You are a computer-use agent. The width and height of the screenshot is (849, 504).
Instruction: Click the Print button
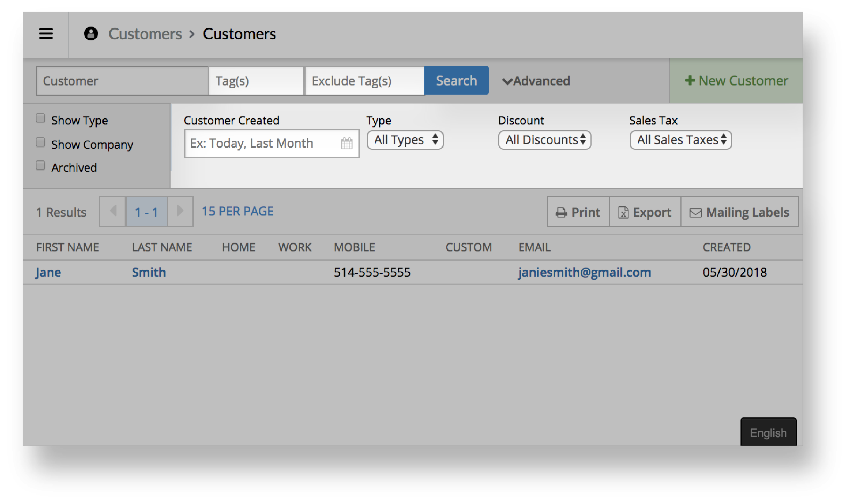coord(578,212)
